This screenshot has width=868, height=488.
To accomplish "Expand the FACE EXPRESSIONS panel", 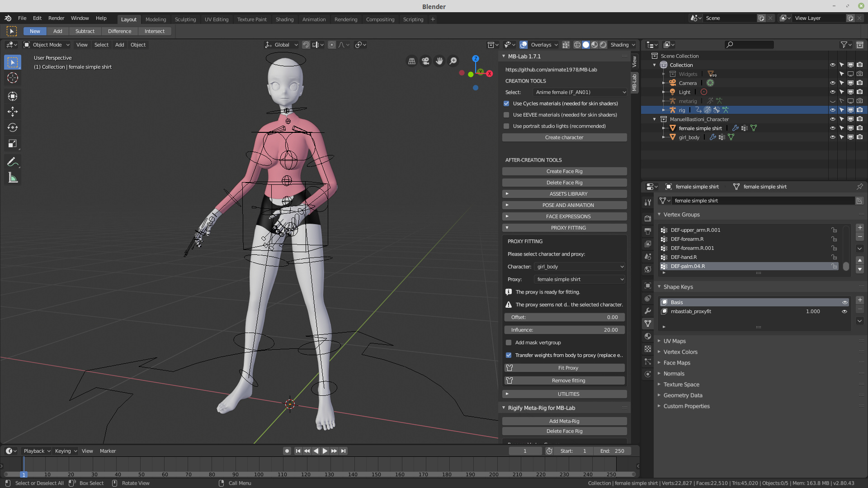I will click(x=564, y=216).
